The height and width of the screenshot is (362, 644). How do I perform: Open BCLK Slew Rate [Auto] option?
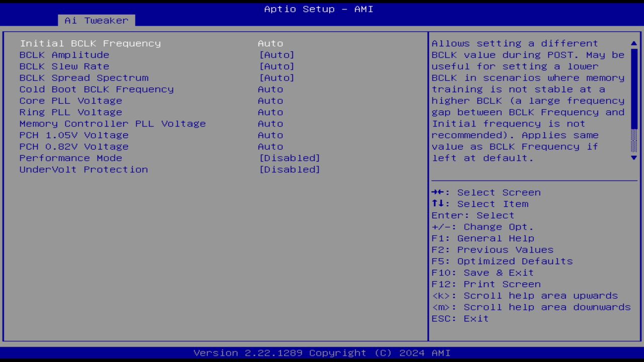pyautogui.click(x=277, y=66)
